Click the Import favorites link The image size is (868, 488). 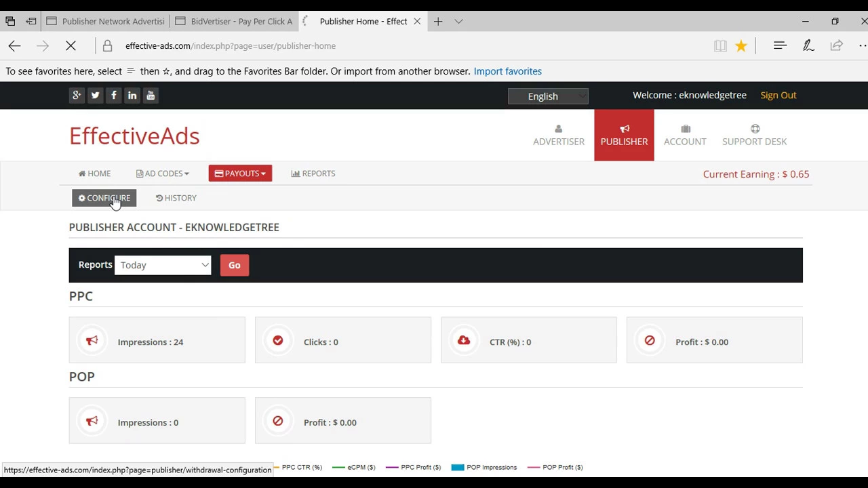pos(507,71)
